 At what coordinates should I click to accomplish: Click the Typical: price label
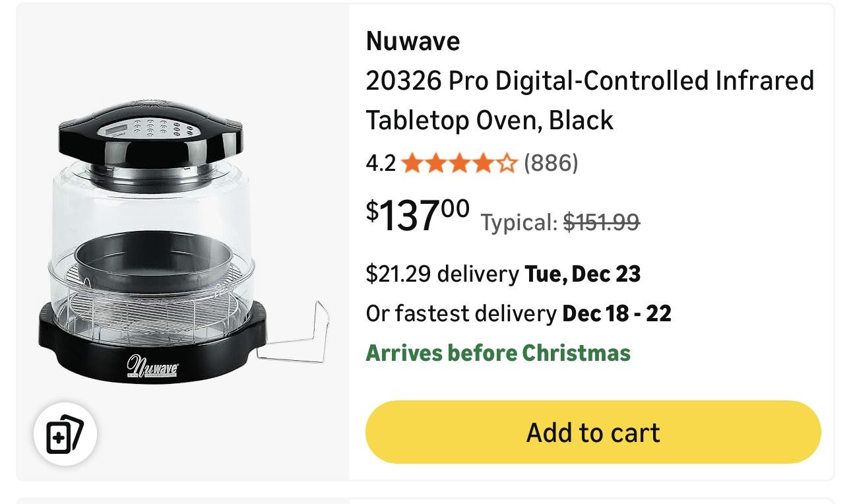519,222
